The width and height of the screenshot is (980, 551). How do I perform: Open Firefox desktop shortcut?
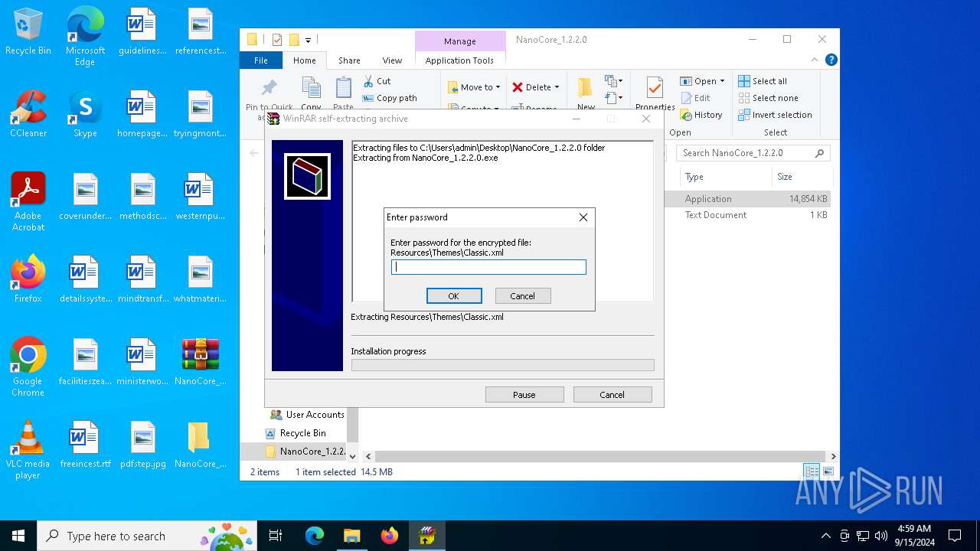point(28,279)
